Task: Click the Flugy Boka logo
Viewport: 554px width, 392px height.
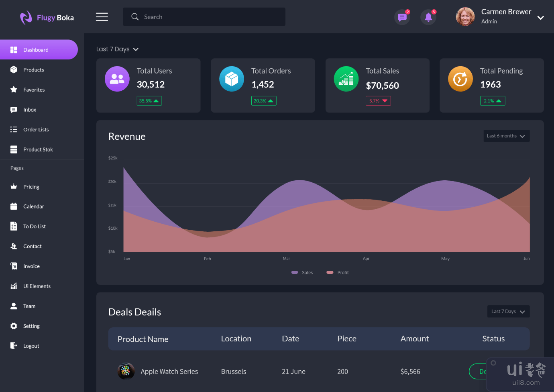Action: coord(47,18)
